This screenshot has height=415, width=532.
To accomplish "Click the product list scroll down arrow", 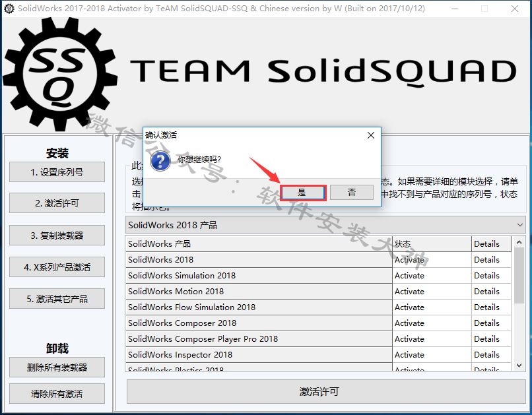I will pyautogui.click(x=519, y=365).
